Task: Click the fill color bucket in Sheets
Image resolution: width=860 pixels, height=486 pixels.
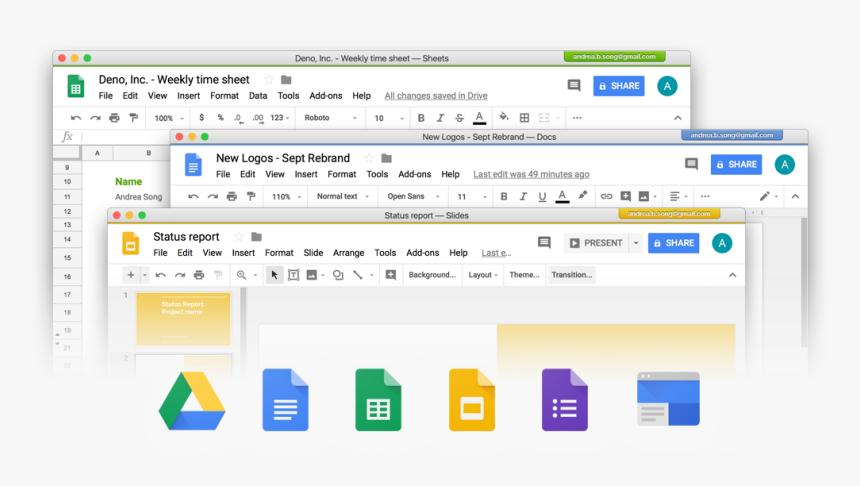Action: point(504,118)
